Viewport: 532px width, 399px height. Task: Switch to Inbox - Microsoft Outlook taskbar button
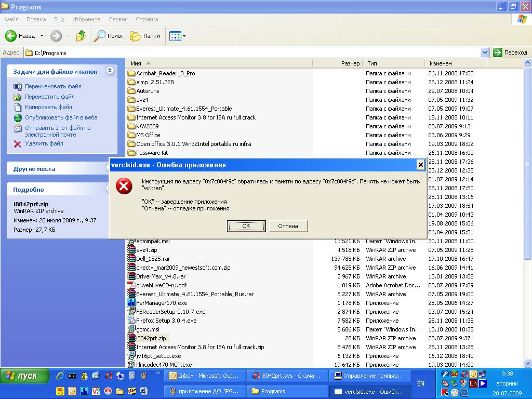[205, 376]
